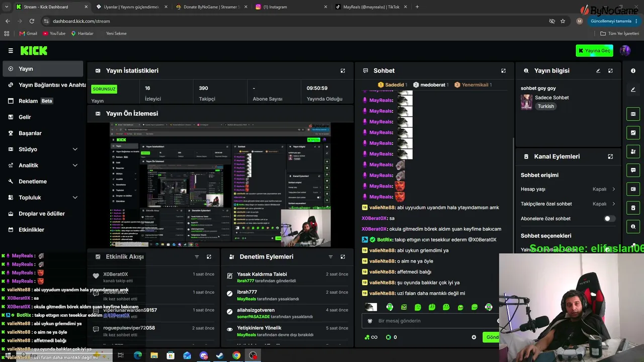The height and width of the screenshot is (362, 644).
Task: Open the Takipçilere özel sohbet setting chevron
Action: coord(613,204)
